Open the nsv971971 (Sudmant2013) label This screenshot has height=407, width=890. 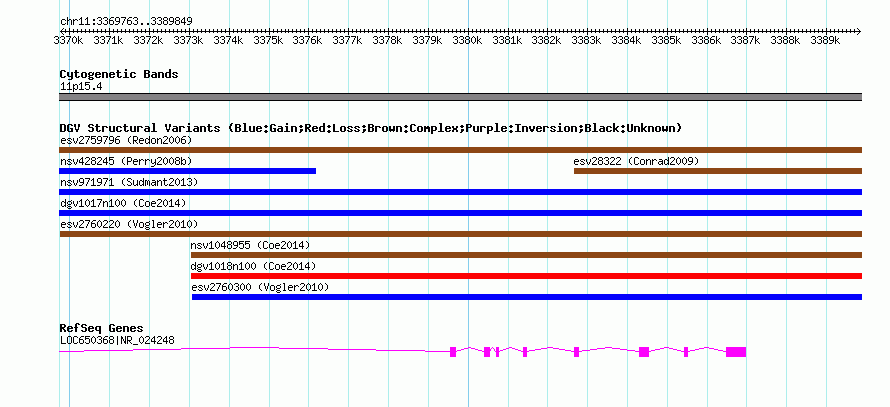tap(129, 182)
